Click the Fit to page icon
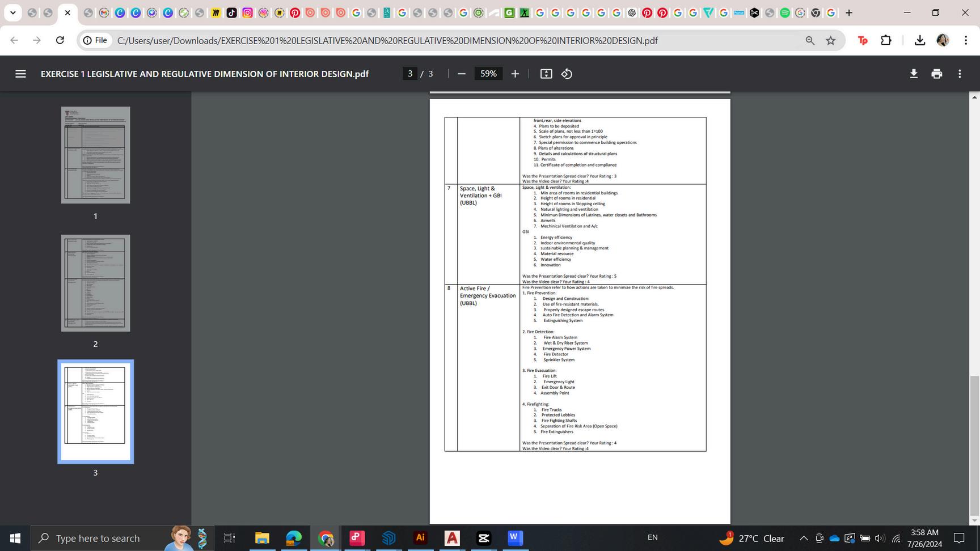This screenshot has width=980, height=551. 546,74
